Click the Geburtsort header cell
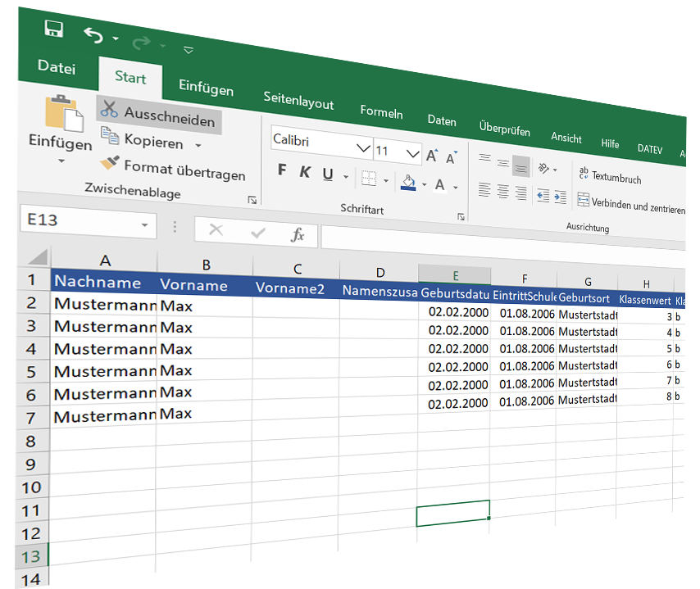700x589 pixels. 587,297
